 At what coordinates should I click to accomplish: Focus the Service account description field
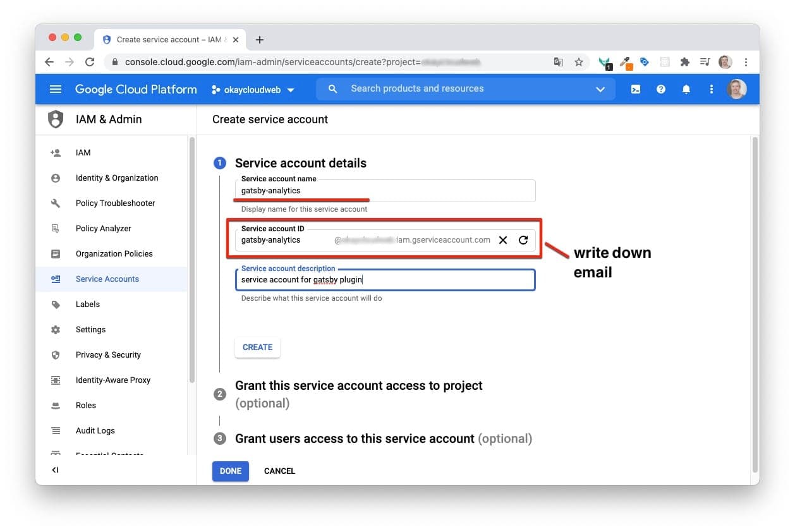[x=385, y=280]
